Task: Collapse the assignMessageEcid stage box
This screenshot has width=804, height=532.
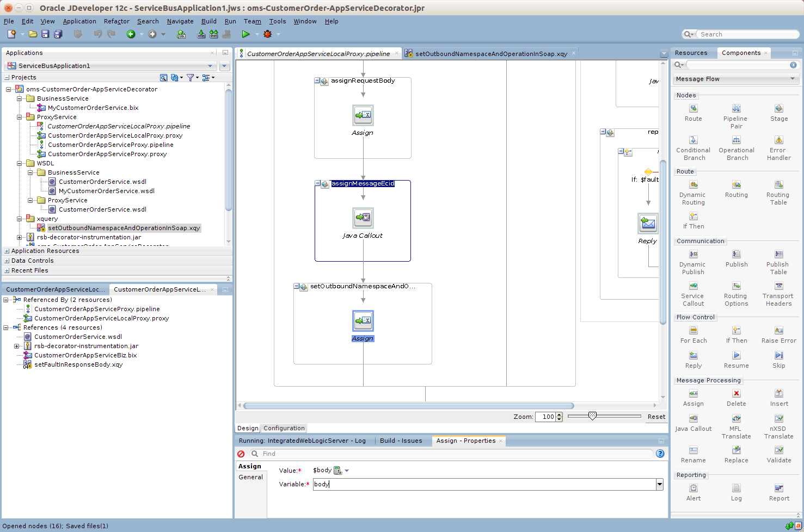Action: [x=318, y=184]
